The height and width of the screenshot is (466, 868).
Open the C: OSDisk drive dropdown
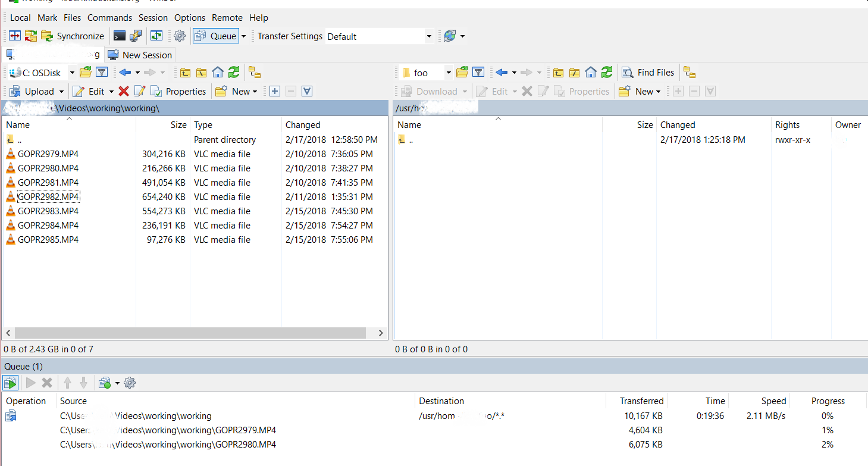point(72,73)
